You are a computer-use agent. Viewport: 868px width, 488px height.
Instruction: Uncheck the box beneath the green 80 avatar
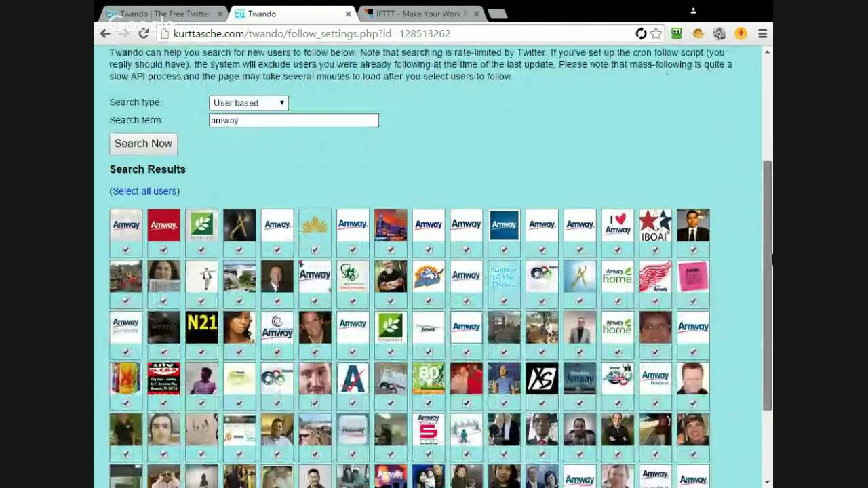[429, 403]
